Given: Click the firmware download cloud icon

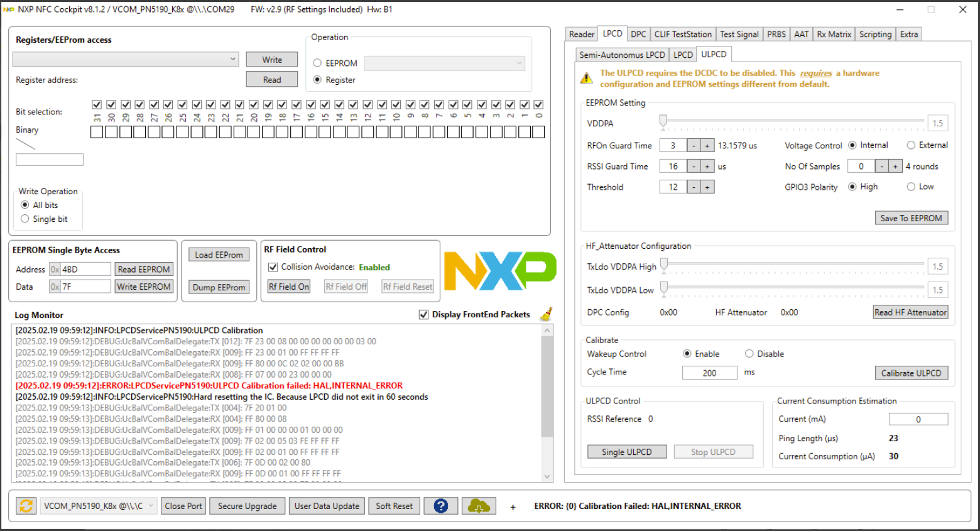Looking at the screenshot, I should click(x=479, y=506).
